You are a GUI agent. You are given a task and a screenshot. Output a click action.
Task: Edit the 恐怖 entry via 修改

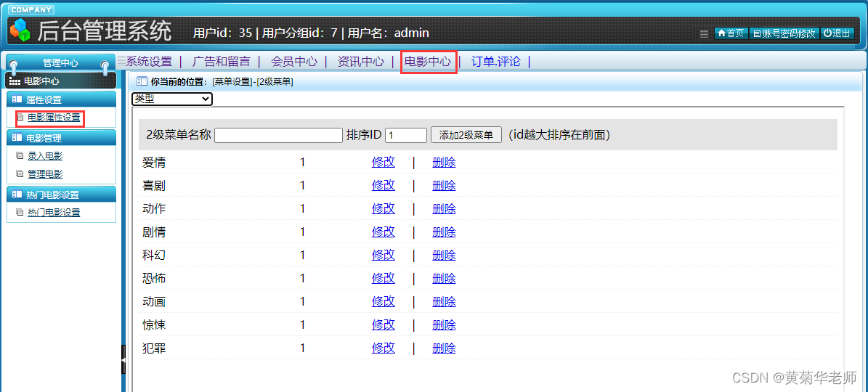point(384,279)
